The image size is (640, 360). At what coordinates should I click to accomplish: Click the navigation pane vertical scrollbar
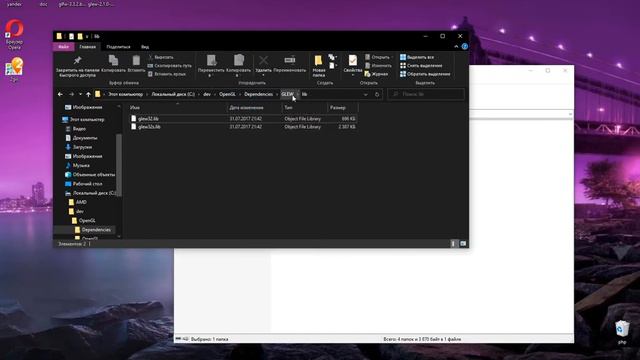pyautogui.click(x=119, y=165)
